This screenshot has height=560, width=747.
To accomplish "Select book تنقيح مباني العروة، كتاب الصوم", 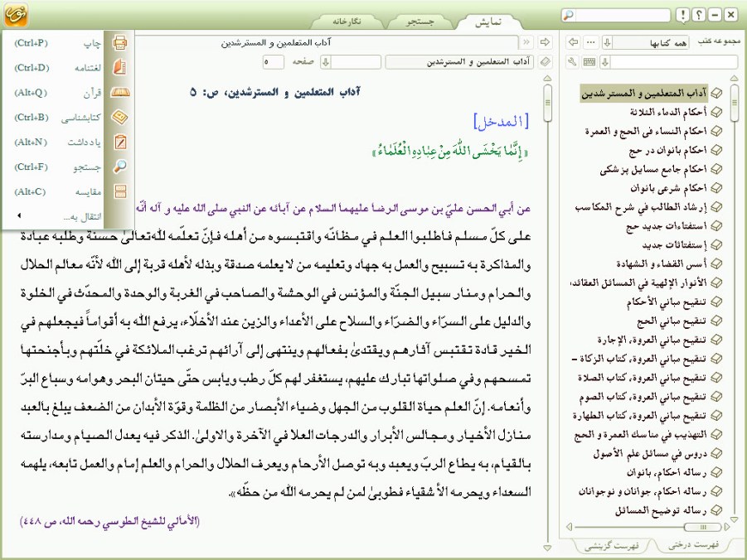I will point(643,397).
